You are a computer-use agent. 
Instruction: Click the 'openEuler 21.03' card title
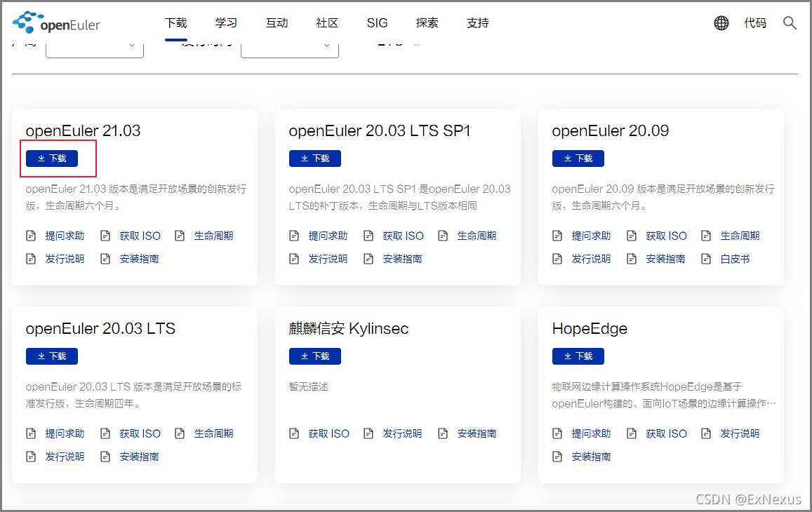click(83, 130)
